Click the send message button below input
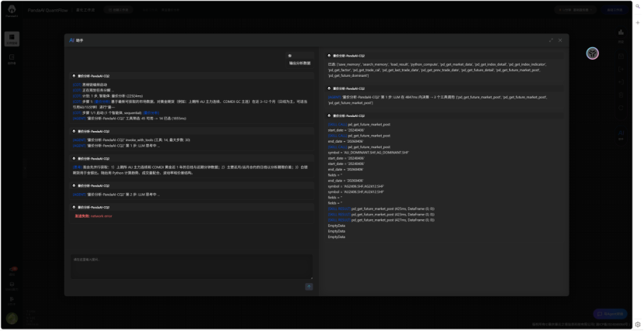Image resolution: width=644 pixels, height=331 pixels. (308, 286)
